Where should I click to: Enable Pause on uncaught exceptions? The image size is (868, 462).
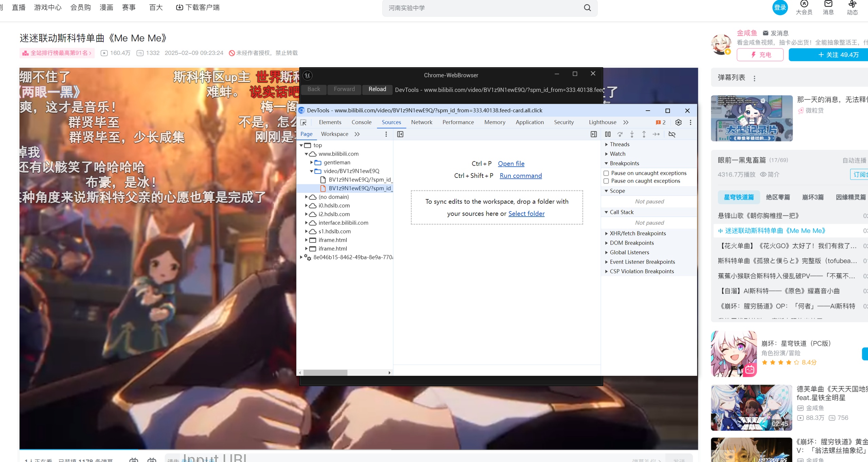(x=606, y=173)
